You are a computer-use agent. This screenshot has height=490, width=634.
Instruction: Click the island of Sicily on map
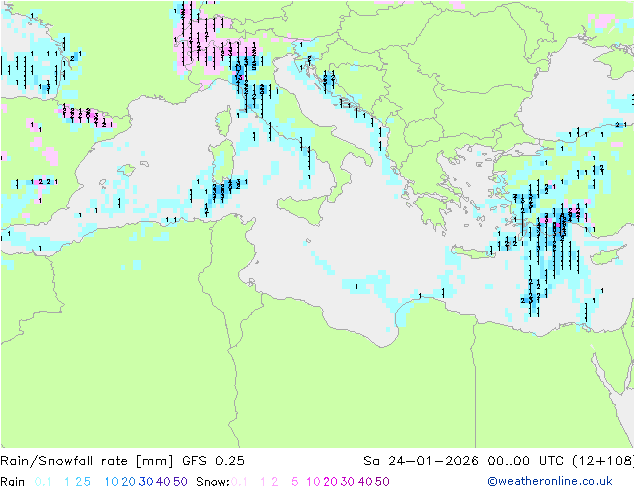304,209
